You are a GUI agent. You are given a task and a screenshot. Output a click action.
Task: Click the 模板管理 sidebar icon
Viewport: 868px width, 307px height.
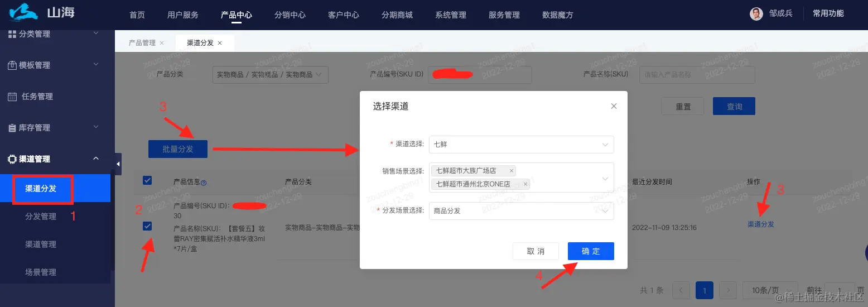tap(12, 65)
